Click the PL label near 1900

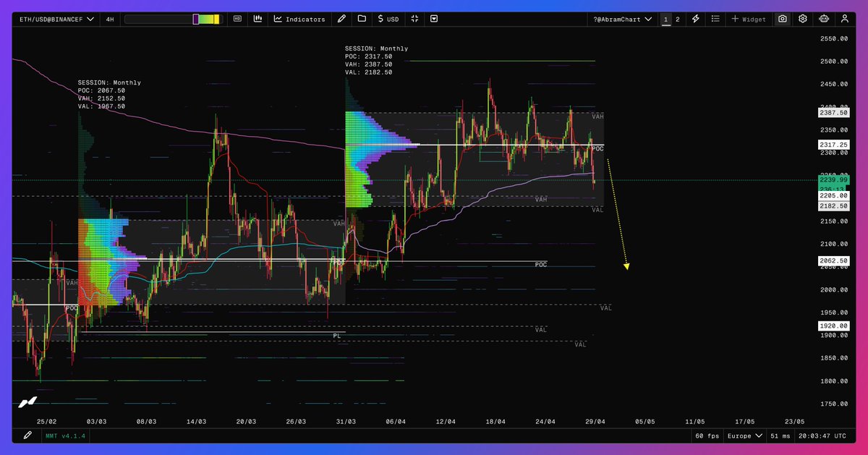[336, 336]
